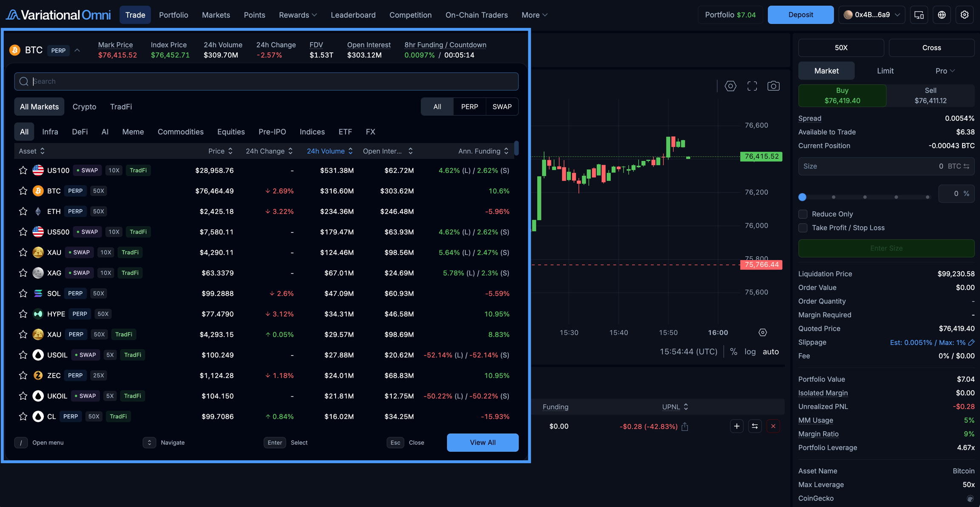
Task: Open chart indicator settings hexagon icon
Action: click(x=730, y=86)
